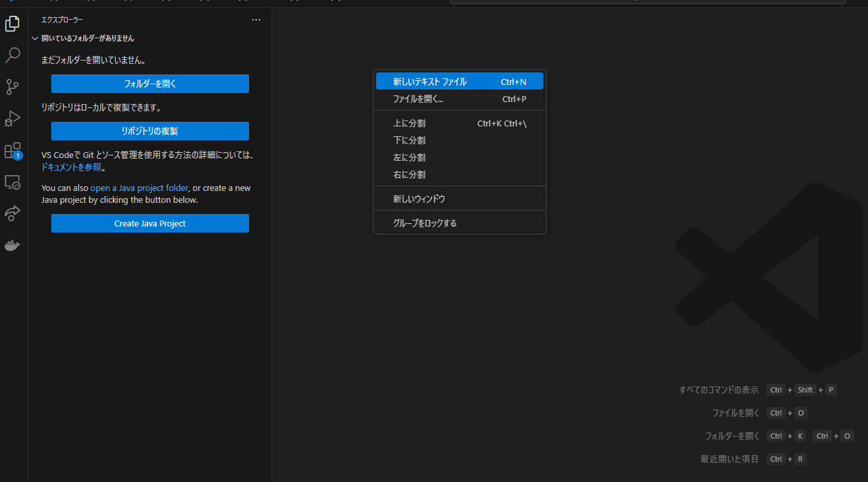Open the Search view icon
The width and height of the screenshot is (868, 482).
13,55
